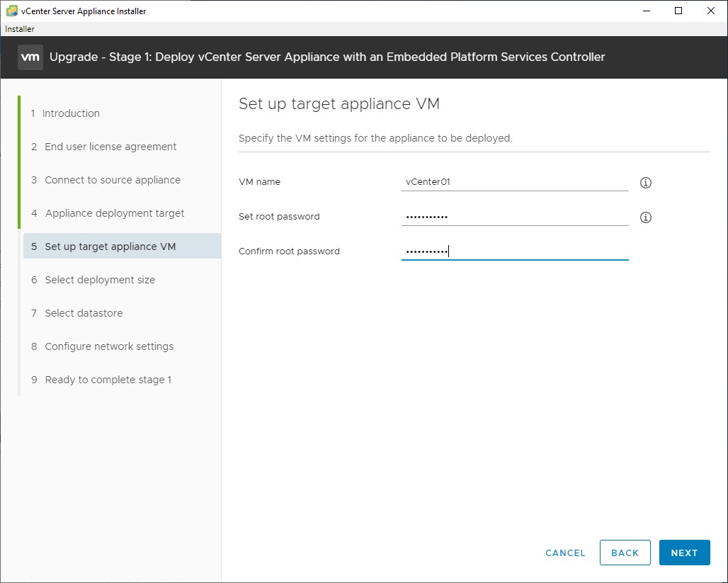Image resolution: width=728 pixels, height=583 pixels.
Task: Go to Appliance deployment target step
Action: click(108, 213)
